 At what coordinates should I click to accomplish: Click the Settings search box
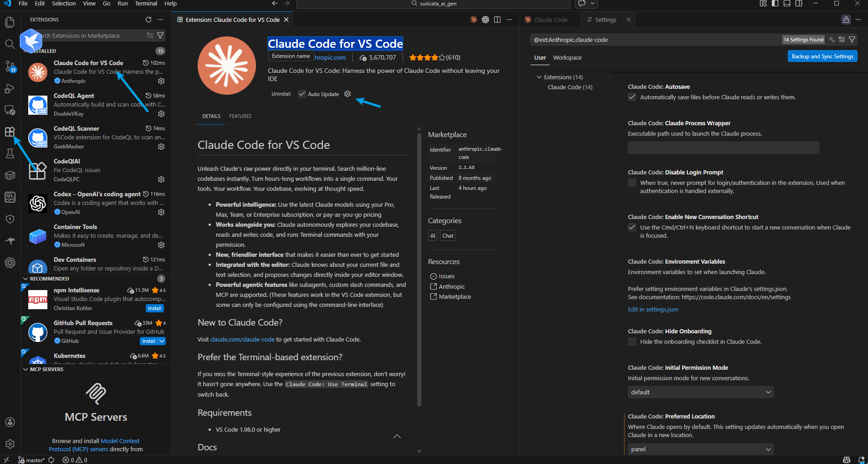(656, 40)
